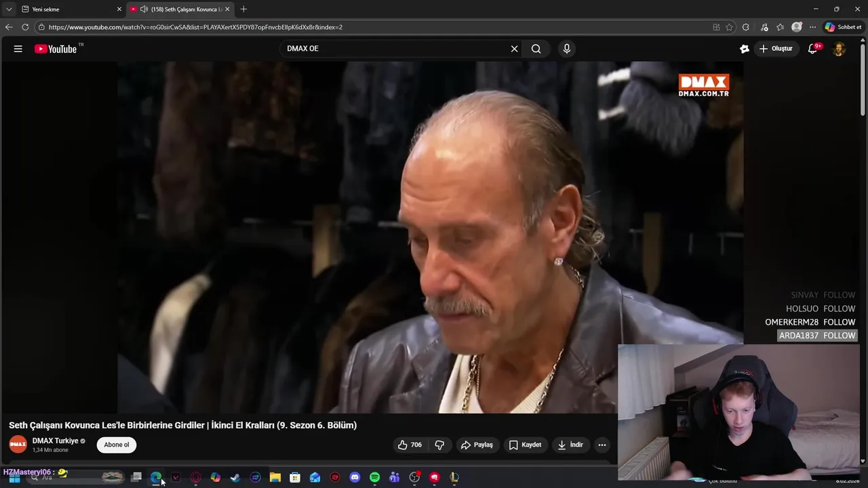Click the video title text
This screenshot has width=868, height=488.
point(182,425)
